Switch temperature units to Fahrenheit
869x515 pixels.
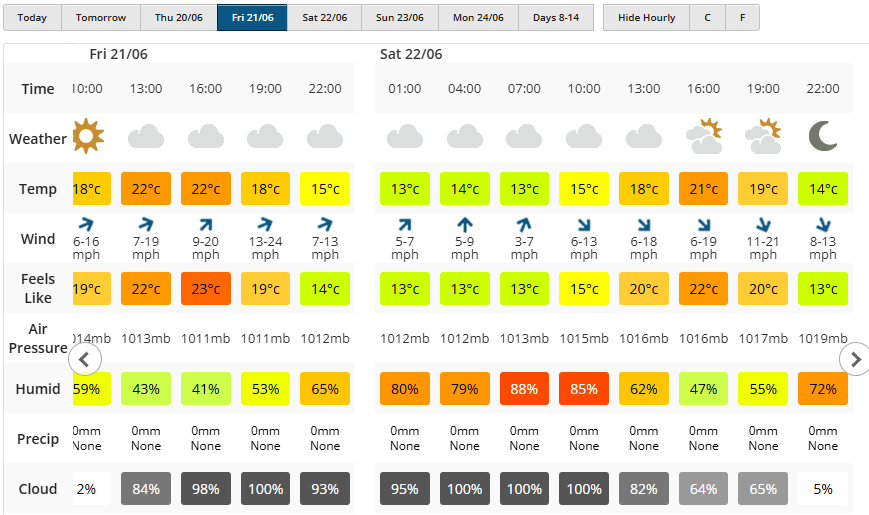coord(742,18)
